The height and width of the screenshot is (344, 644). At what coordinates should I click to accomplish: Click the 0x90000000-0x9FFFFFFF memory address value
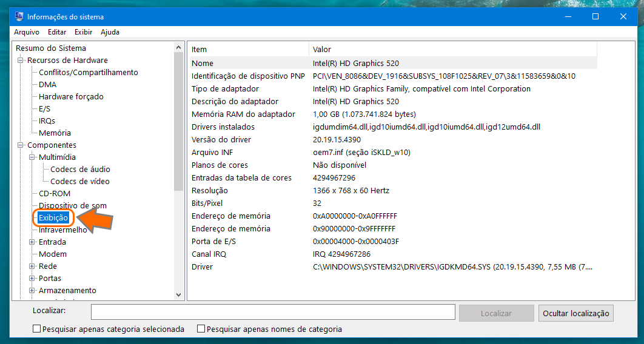[354, 228]
